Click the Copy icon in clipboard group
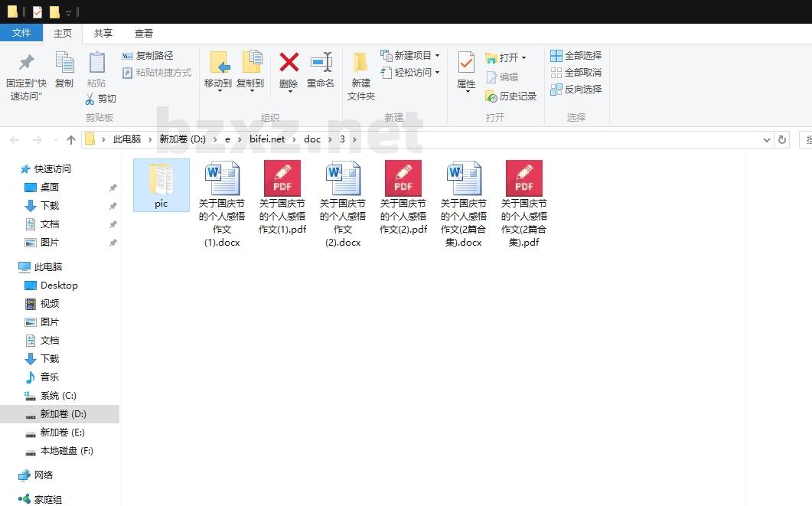 64,63
